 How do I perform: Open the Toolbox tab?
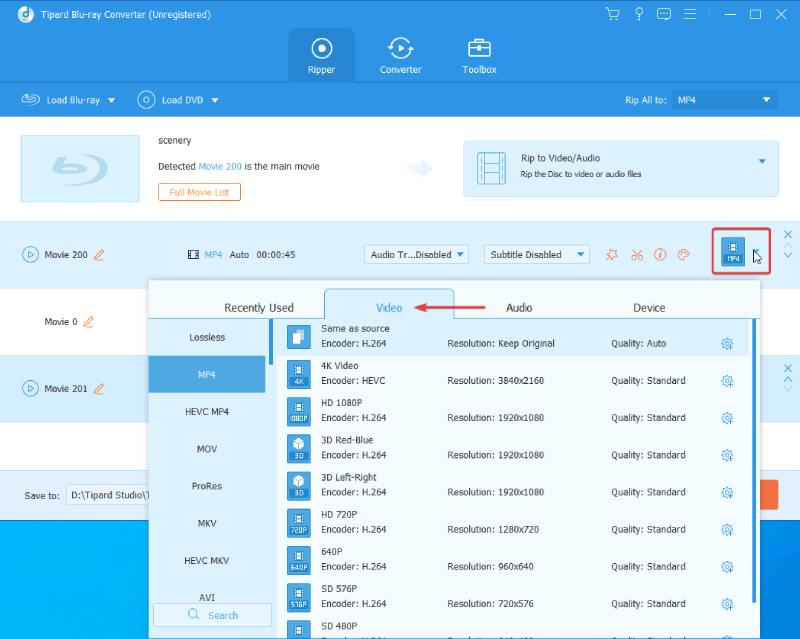(479, 56)
